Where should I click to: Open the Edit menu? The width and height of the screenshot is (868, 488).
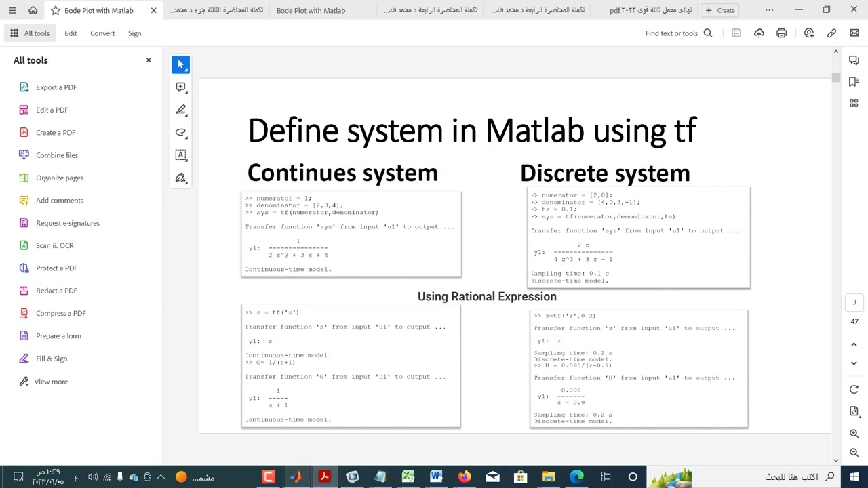coord(71,33)
